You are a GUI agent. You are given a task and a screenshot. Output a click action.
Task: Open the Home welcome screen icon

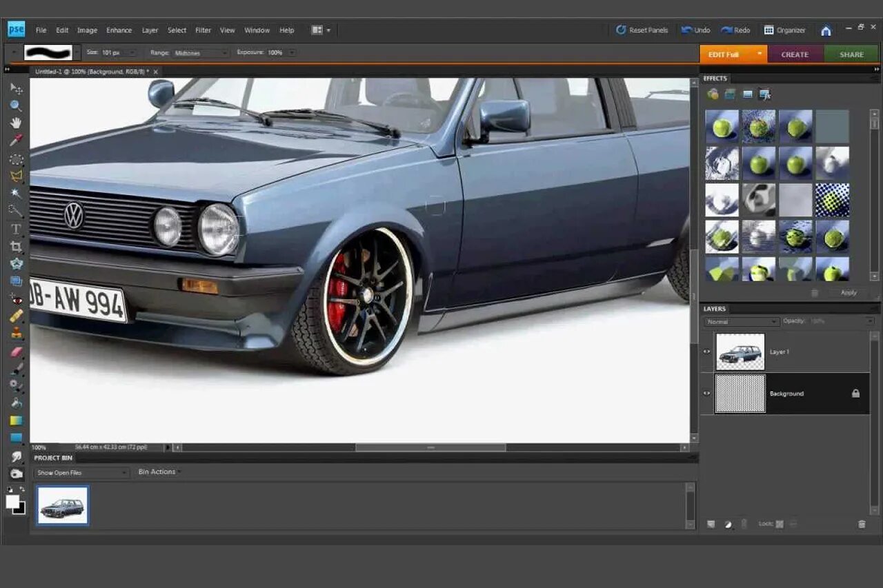[x=826, y=30]
